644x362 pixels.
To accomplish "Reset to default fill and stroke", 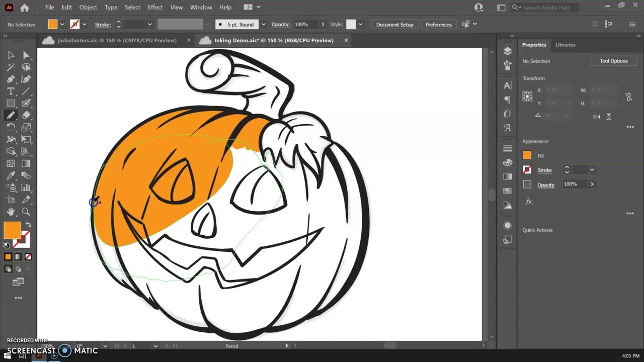I will (x=7, y=245).
